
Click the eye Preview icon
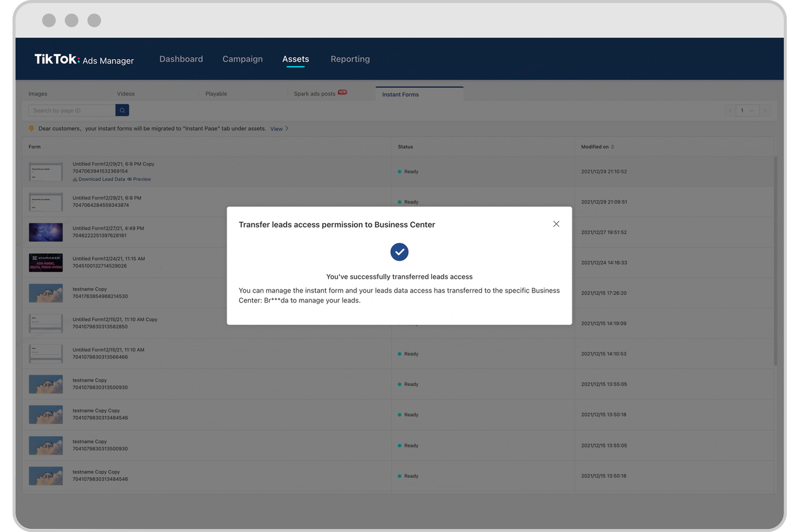(129, 180)
